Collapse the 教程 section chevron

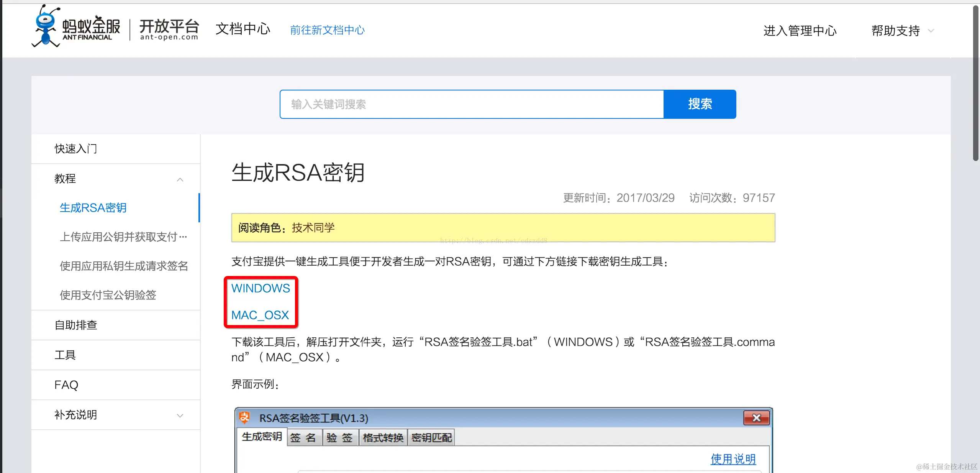click(180, 179)
